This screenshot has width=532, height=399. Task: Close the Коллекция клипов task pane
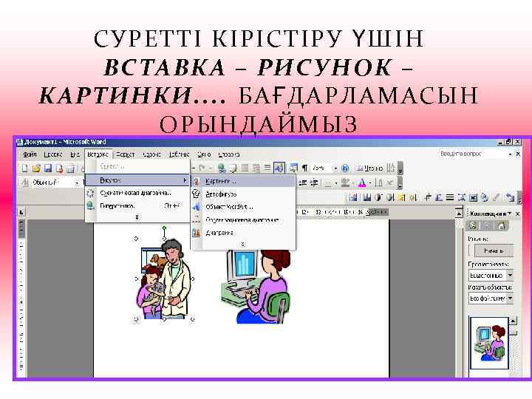tap(518, 214)
